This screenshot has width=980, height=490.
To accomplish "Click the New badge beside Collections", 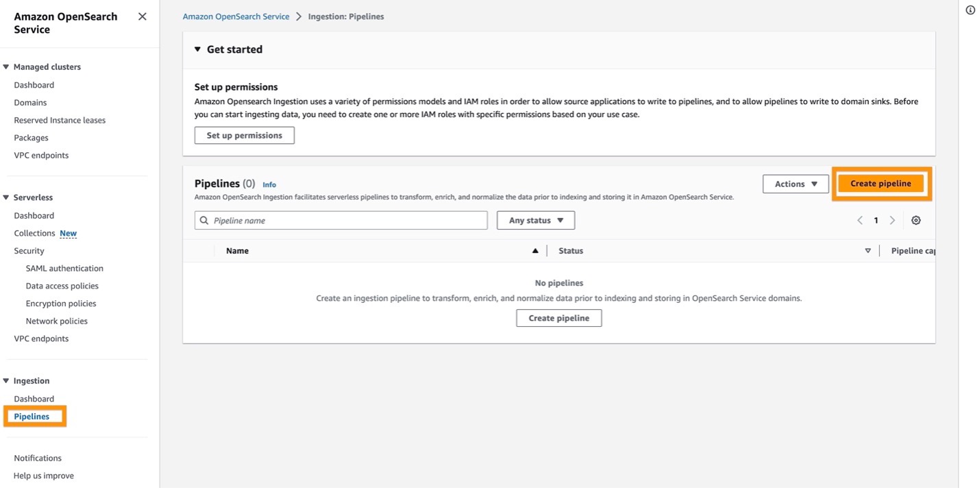I will [x=68, y=234].
